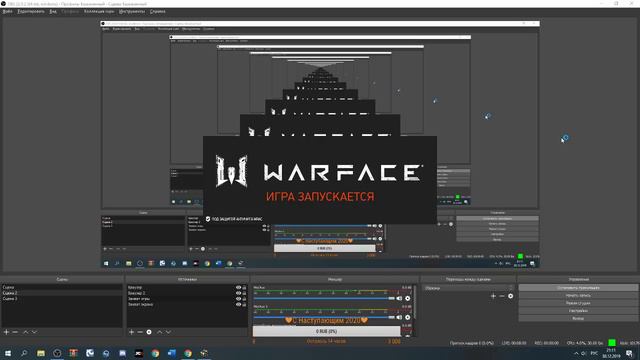Screen dimensions: 640x360
Task: Click the mixer panel vertical scrollbar
Action: [x=415, y=302]
